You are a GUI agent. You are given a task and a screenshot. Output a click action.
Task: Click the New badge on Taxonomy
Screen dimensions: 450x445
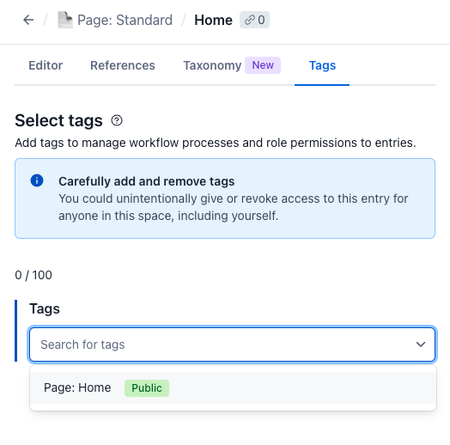tap(263, 65)
